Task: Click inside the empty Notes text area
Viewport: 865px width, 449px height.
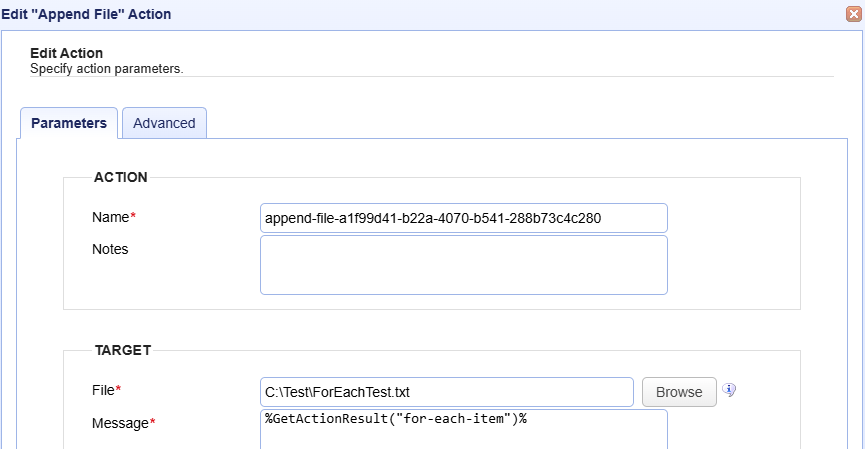Action: tap(464, 265)
